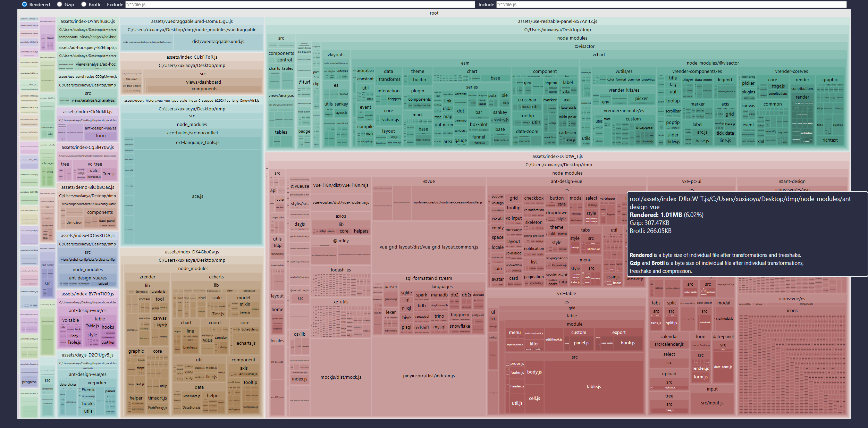Click assets/use-resizable-panel-B57AnItZ.js header
The image size is (868, 428).
tap(557, 22)
